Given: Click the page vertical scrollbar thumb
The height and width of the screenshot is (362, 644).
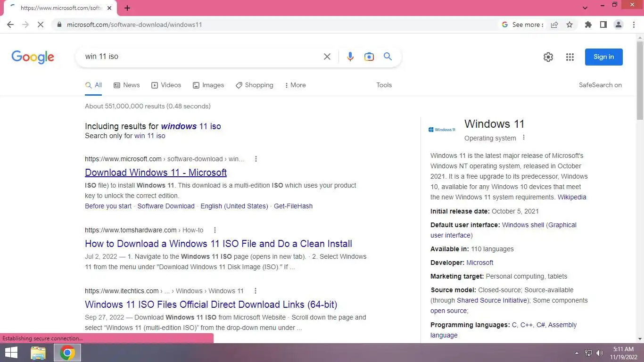Looking at the screenshot, I should pyautogui.click(x=640, y=80).
